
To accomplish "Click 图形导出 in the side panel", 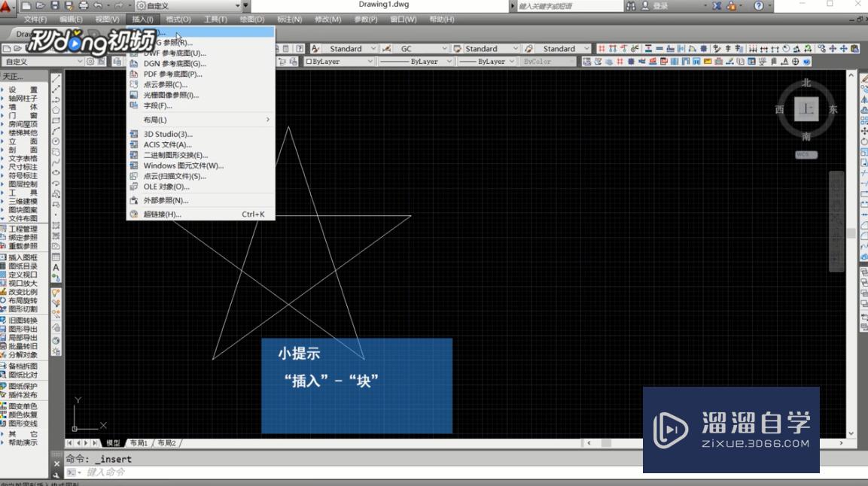I will pyautogui.click(x=23, y=329).
